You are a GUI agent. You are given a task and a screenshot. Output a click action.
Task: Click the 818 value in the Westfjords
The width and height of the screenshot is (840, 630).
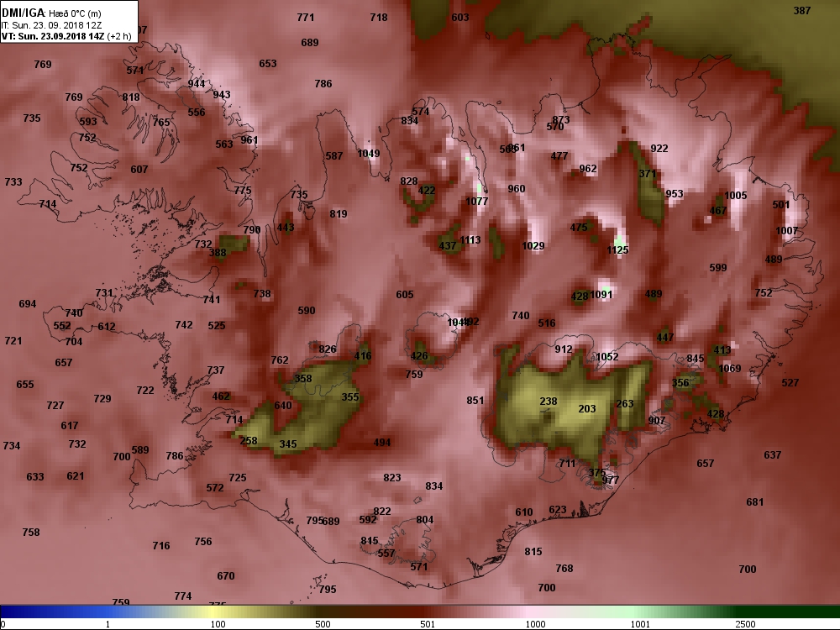coord(131,97)
